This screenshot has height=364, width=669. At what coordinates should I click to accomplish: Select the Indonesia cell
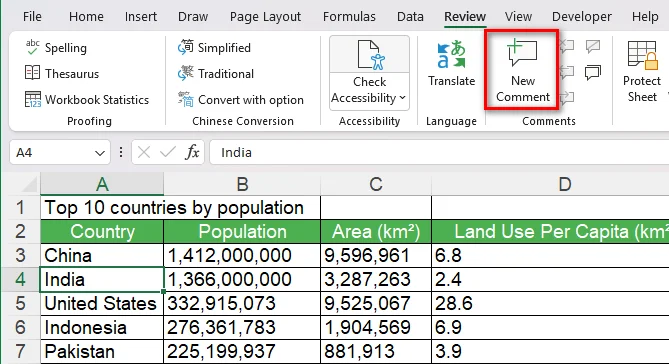tap(102, 327)
